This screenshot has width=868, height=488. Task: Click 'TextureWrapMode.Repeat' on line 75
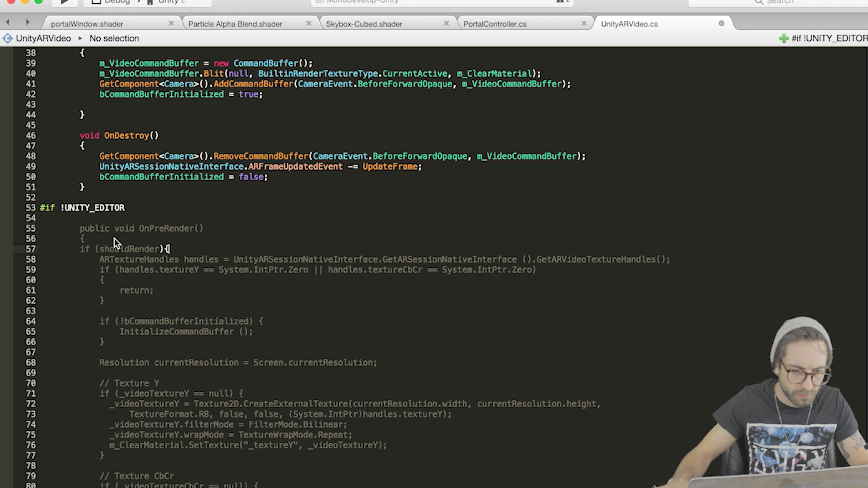pyautogui.click(x=293, y=435)
